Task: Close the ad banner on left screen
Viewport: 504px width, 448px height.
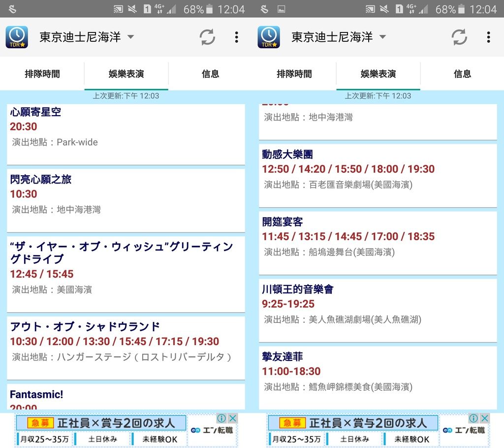Action: (233, 418)
